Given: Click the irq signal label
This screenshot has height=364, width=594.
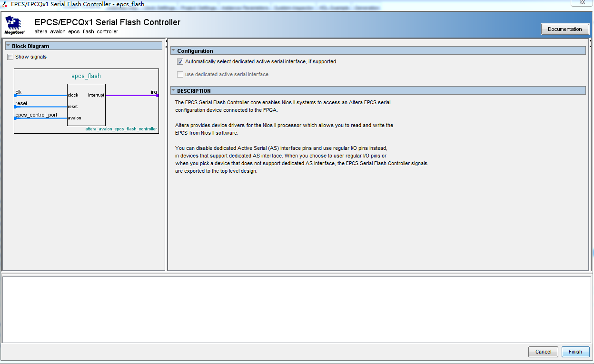Looking at the screenshot, I should coord(154,92).
